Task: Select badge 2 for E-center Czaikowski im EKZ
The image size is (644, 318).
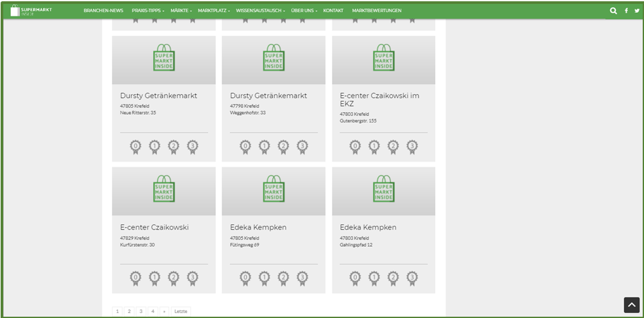Action: point(393,147)
